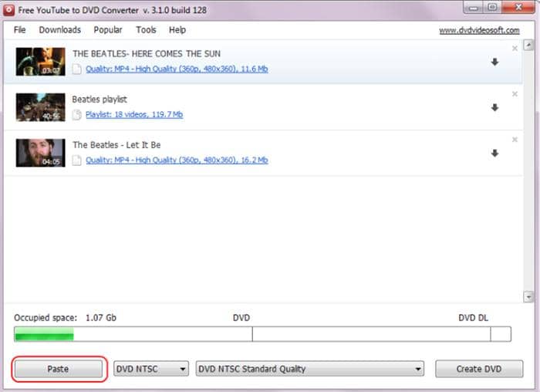Select Here Comes The Sun thumbnail
Viewport: 540px width, 392px height.
[40, 62]
